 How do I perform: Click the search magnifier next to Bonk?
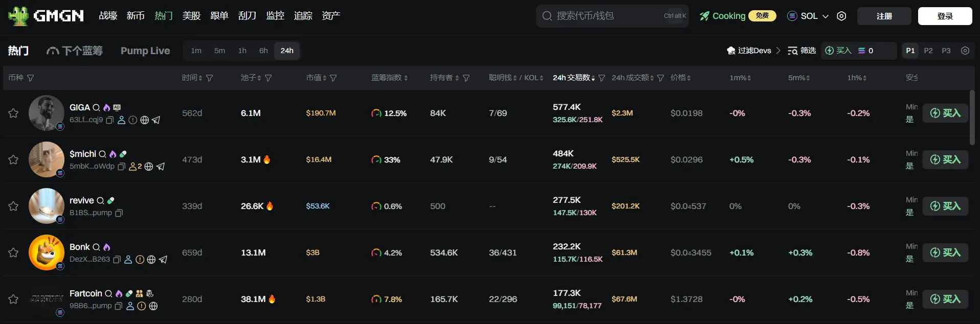pos(96,247)
